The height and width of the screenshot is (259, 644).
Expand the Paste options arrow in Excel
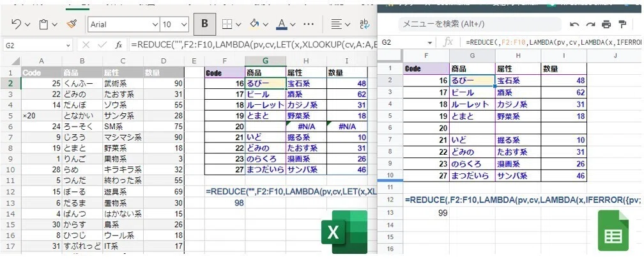point(55,25)
